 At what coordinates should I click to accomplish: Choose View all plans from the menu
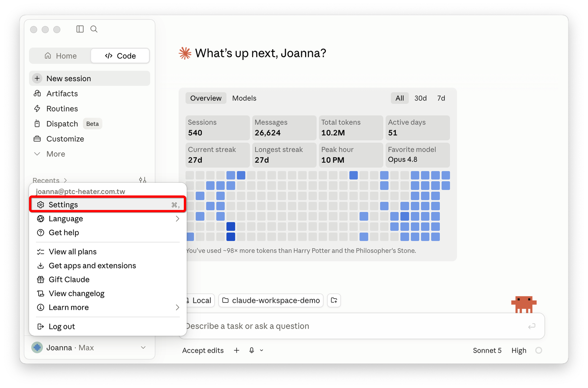(x=108, y=252)
